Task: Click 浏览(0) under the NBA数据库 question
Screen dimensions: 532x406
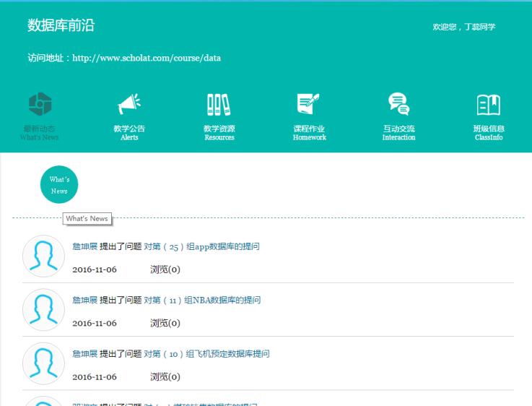Action: pos(165,323)
